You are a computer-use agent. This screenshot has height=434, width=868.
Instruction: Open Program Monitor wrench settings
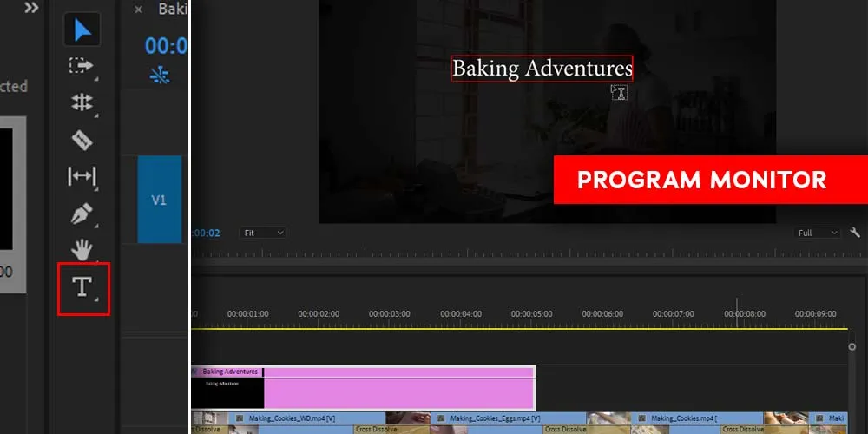coord(856,233)
